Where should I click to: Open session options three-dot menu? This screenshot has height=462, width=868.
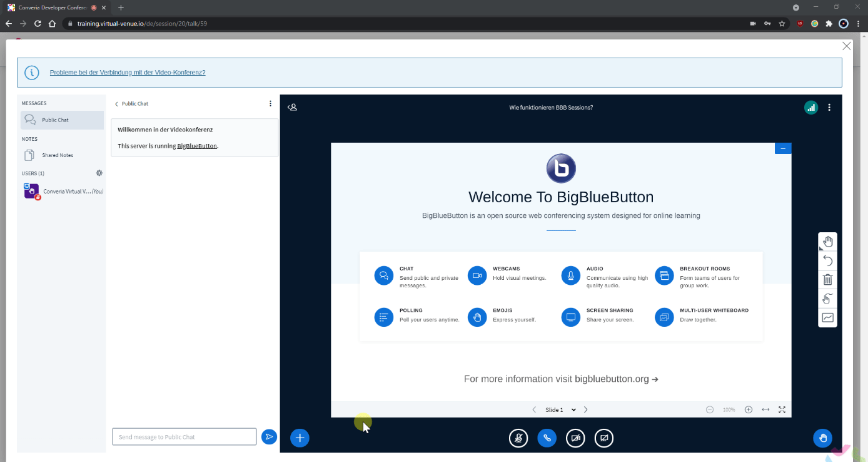829,107
